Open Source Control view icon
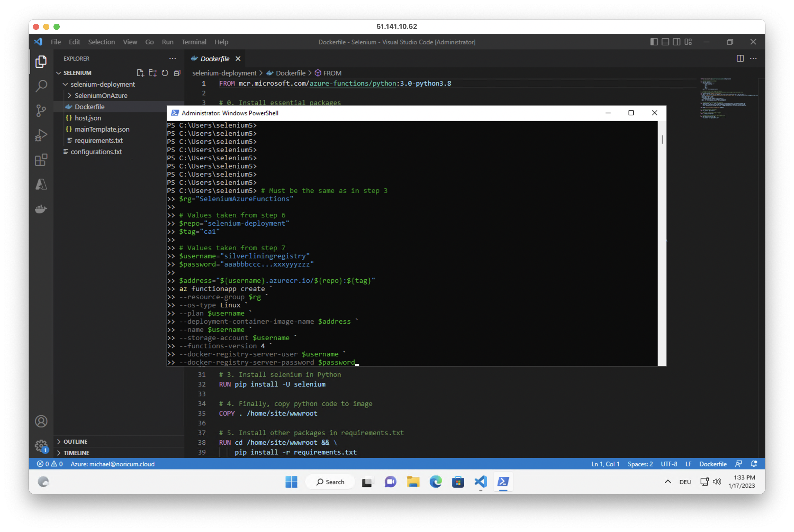Viewport: 794px width, 532px height. (x=41, y=111)
